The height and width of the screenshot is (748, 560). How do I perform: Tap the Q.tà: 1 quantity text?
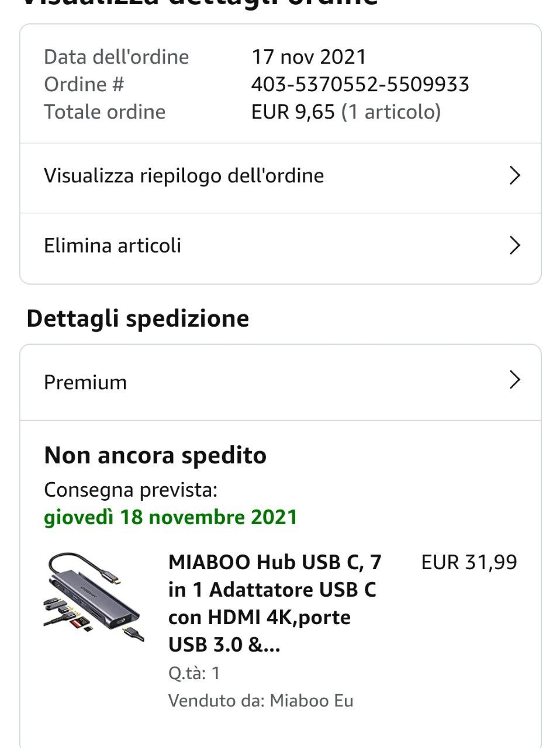[x=194, y=673]
